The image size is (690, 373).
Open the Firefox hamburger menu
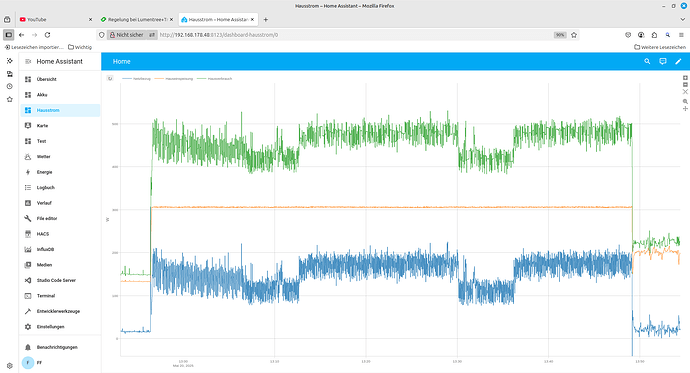click(x=681, y=35)
